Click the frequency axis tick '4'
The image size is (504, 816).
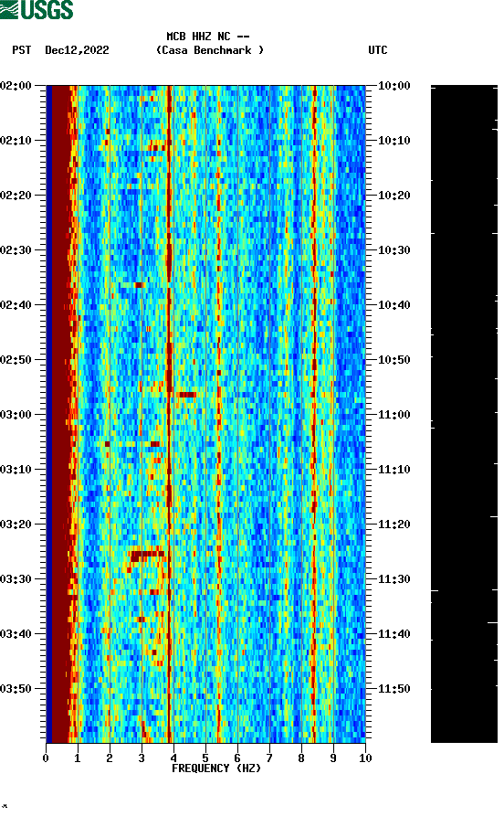pyautogui.click(x=173, y=758)
